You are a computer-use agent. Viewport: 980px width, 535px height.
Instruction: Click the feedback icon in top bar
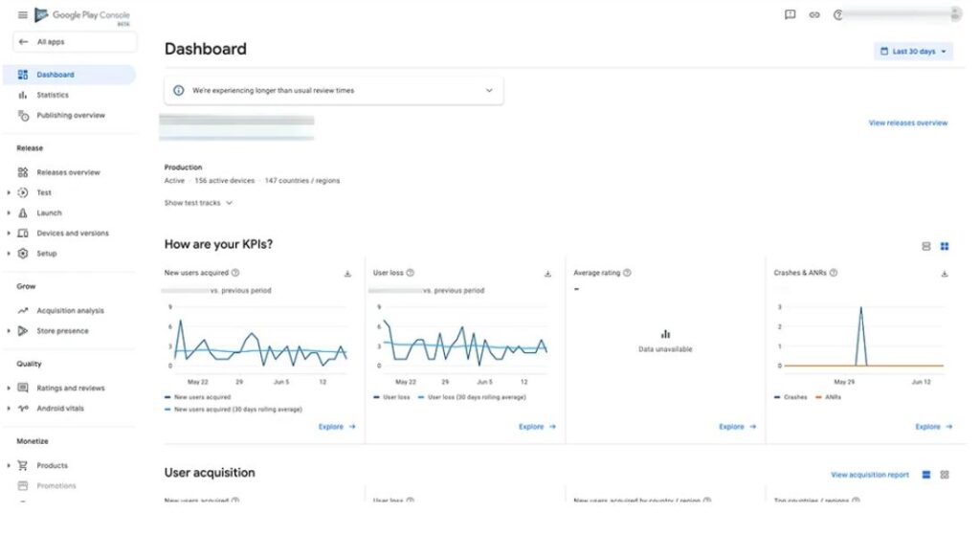click(790, 14)
